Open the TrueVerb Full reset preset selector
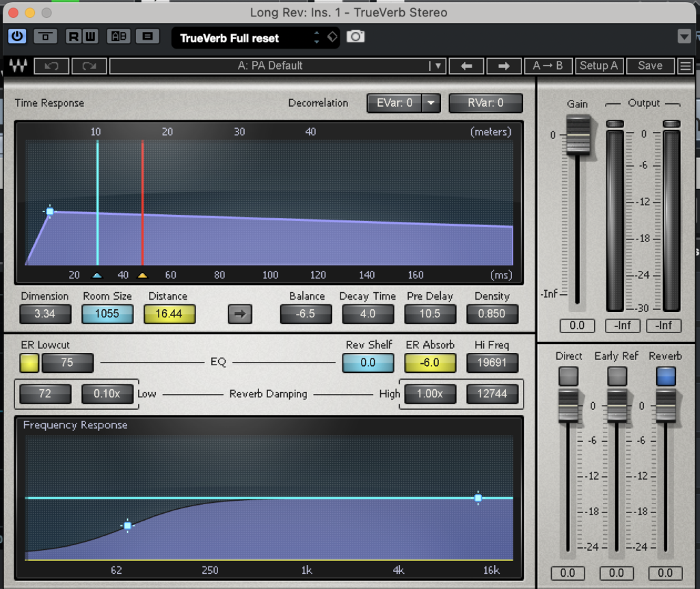700x589 pixels. coord(316,38)
